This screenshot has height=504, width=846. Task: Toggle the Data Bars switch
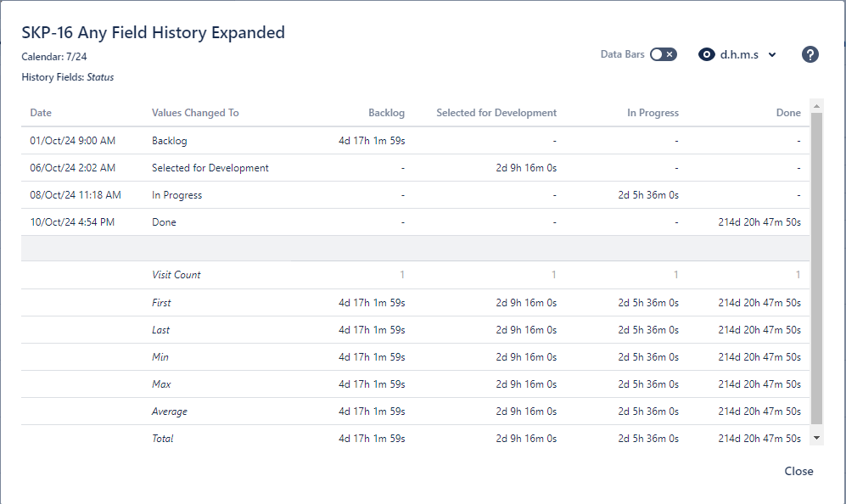click(663, 54)
